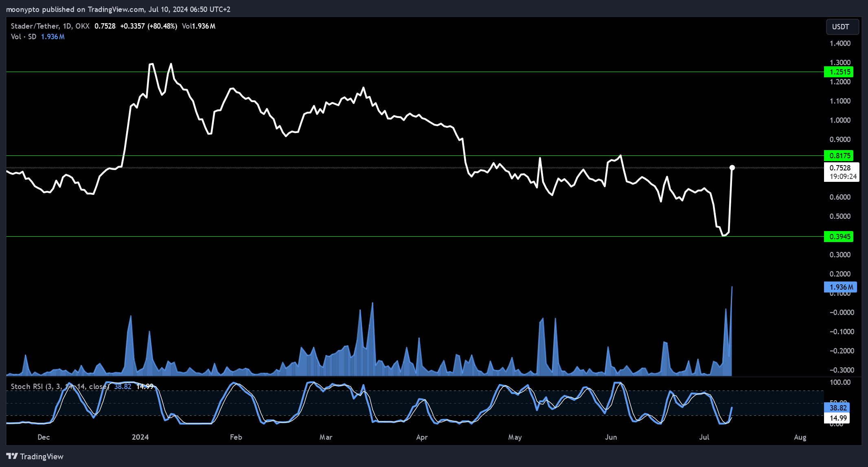This screenshot has width=868, height=467.
Task: Click the Jun label on the time axis
Action: pos(611,437)
